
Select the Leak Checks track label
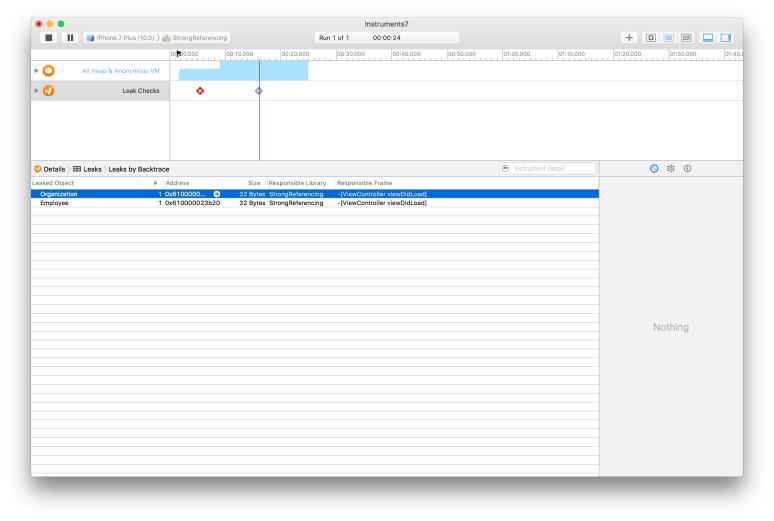141,90
